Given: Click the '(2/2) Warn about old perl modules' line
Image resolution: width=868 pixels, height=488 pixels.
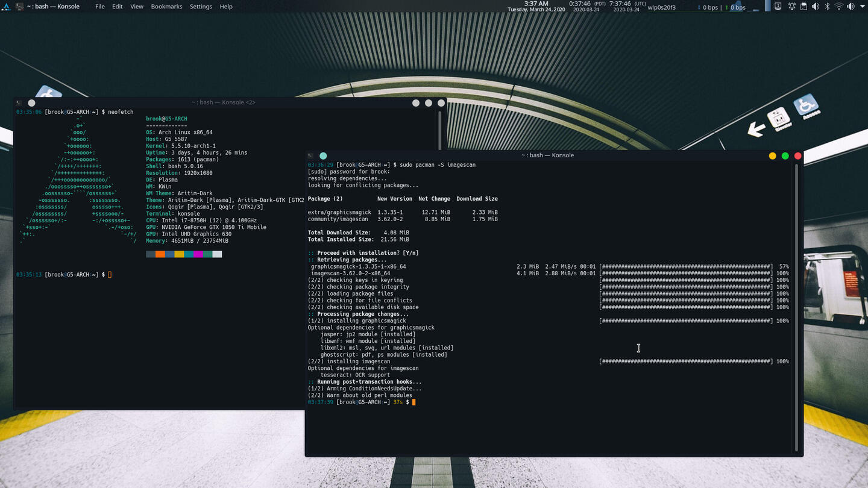Looking at the screenshot, I should 360,395.
